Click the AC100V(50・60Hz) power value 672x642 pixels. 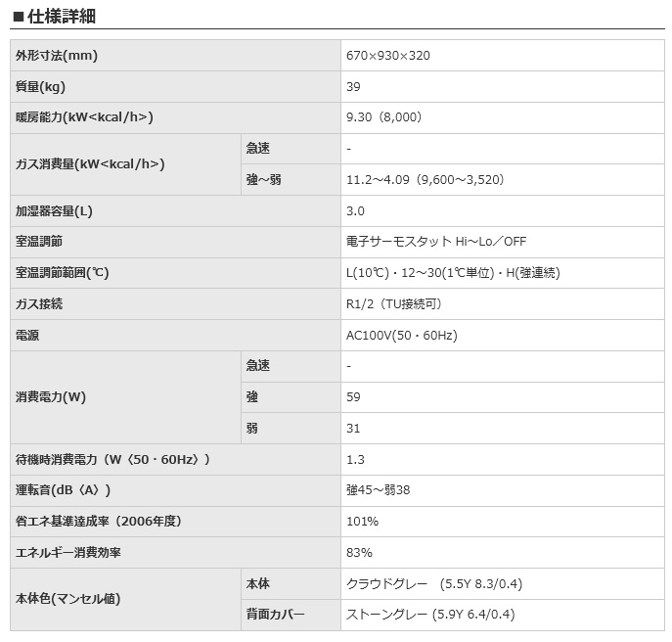click(x=401, y=336)
